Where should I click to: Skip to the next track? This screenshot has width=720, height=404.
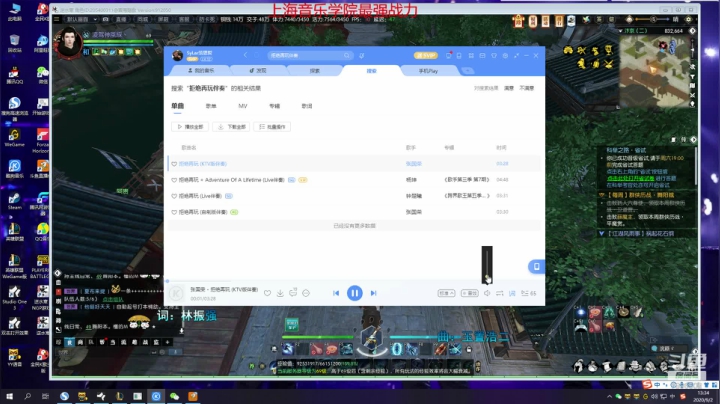pos(373,293)
